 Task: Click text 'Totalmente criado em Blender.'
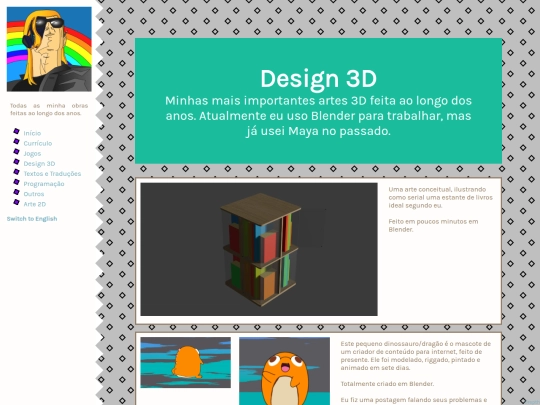tap(387, 384)
